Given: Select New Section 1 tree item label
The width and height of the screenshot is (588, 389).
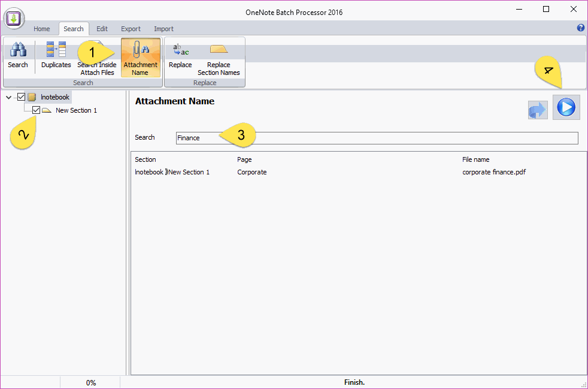Looking at the screenshot, I should 77,110.
